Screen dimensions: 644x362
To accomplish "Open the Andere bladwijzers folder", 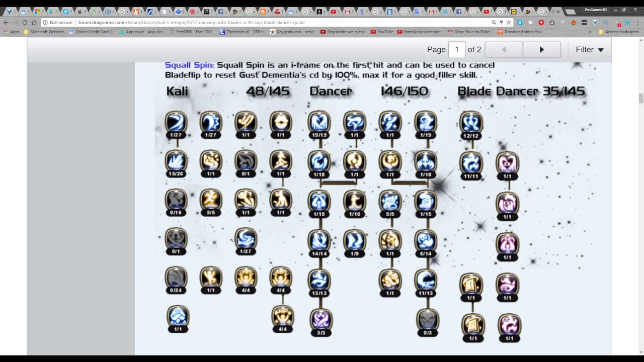I will click(619, 32).
